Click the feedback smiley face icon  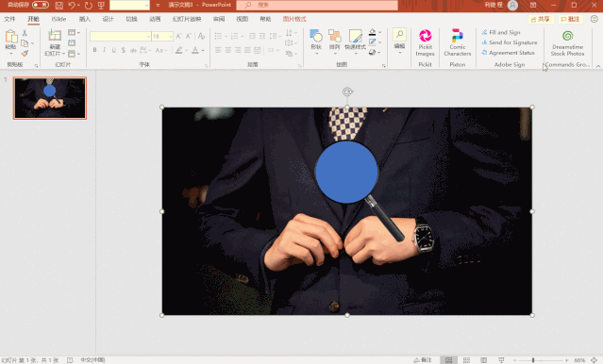[594, 19]
